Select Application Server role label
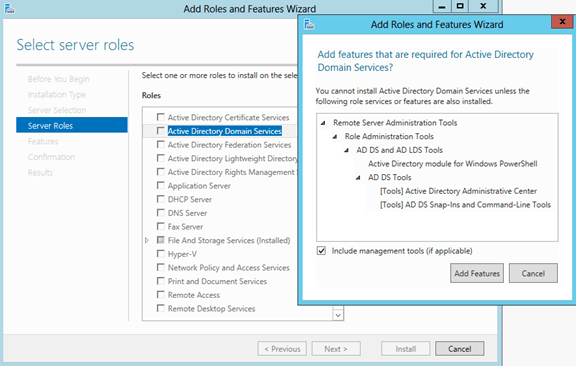 [199, 186]
